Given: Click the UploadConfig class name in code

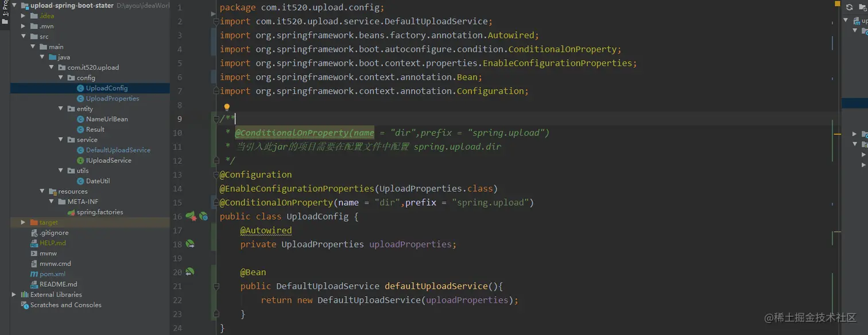Looking at the screenshot, I should tap(317, 217).
